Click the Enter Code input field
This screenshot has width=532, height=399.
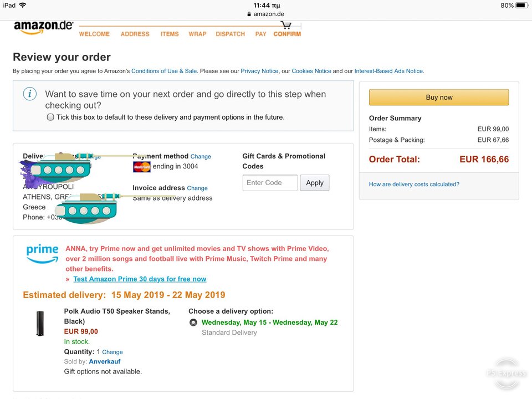[270, 183]
